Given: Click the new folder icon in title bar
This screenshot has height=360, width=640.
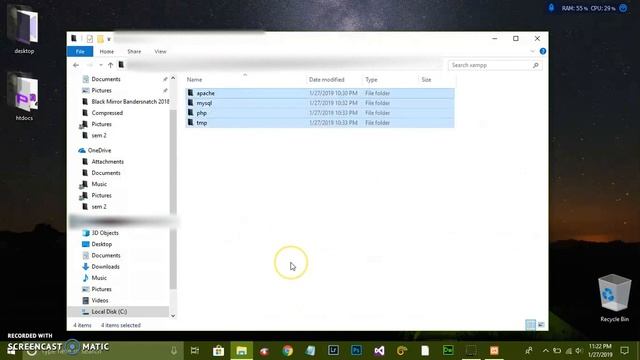Looking at the screenshot, I should click(100, 39).
